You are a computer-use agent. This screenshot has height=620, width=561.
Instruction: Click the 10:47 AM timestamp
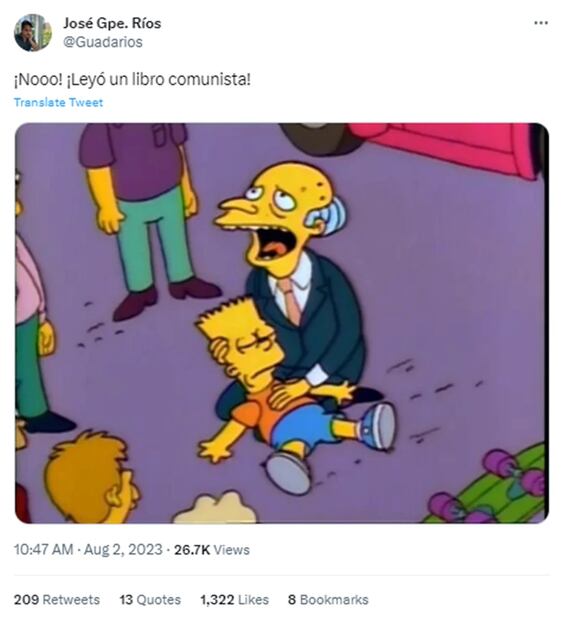tap(43, 550)
